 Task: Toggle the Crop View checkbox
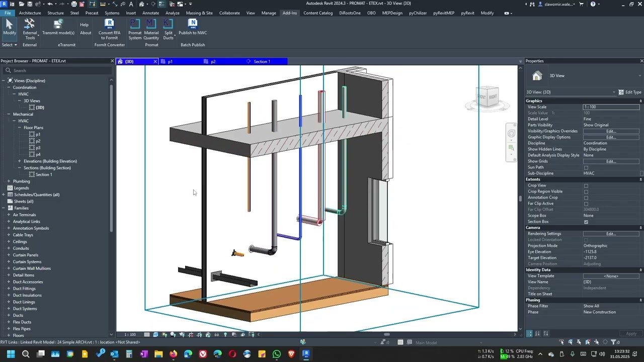point(586,186)
